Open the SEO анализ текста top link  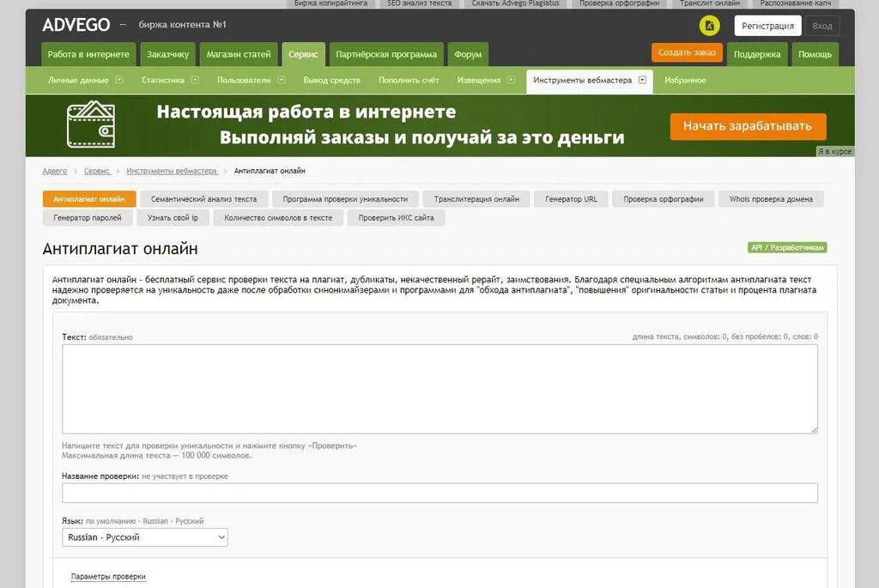(x=419, y=3)
